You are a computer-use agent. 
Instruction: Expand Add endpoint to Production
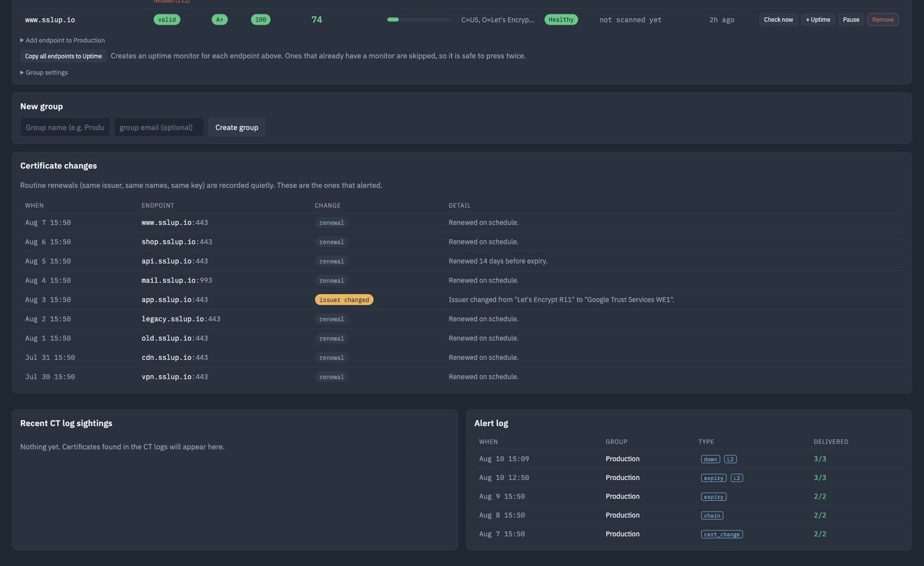(x=62, y=40)
